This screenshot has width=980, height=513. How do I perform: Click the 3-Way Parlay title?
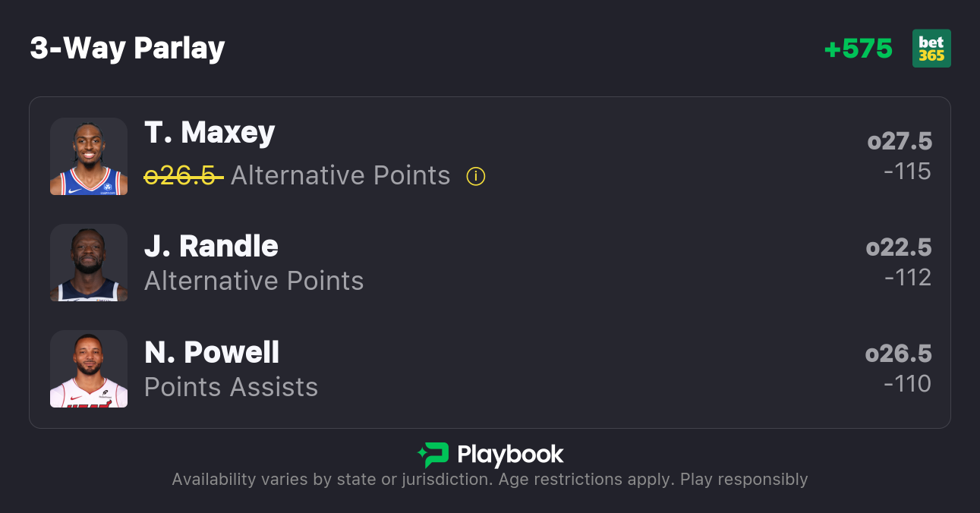click(x=128, y=49)
